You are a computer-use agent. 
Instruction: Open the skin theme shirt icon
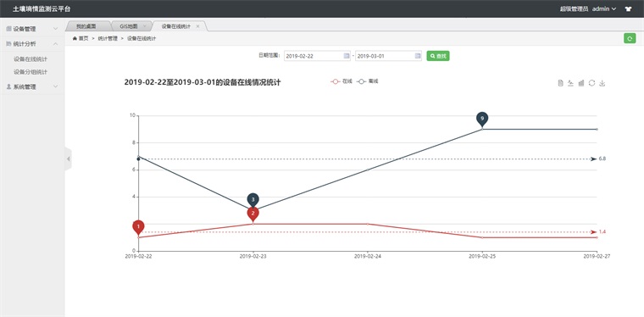tap(628, 9)
